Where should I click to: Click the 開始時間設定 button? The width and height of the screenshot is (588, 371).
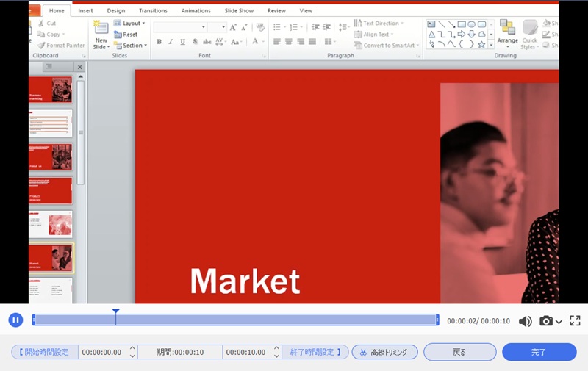[44, 352]
